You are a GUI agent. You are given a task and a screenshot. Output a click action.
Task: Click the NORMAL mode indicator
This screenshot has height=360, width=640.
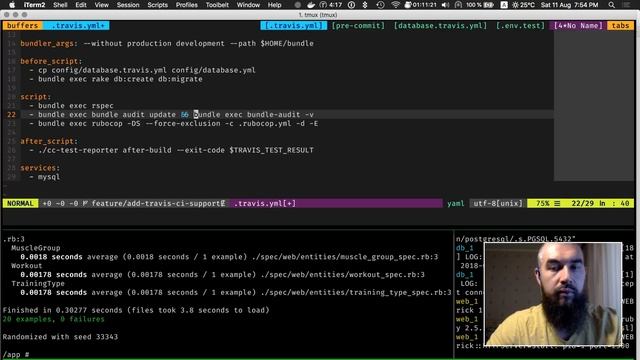point(20,203)
